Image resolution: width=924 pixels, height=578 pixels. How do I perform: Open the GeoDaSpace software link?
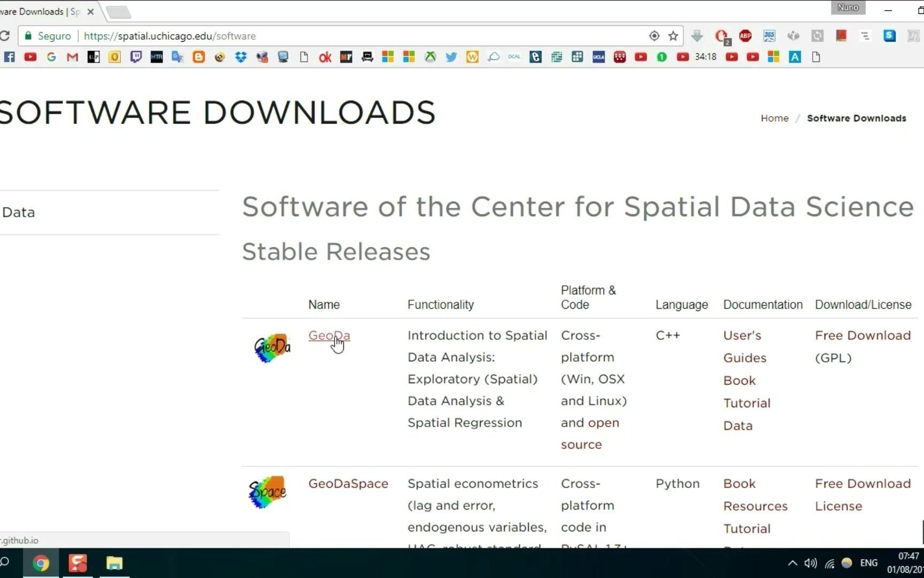[348, 483]
